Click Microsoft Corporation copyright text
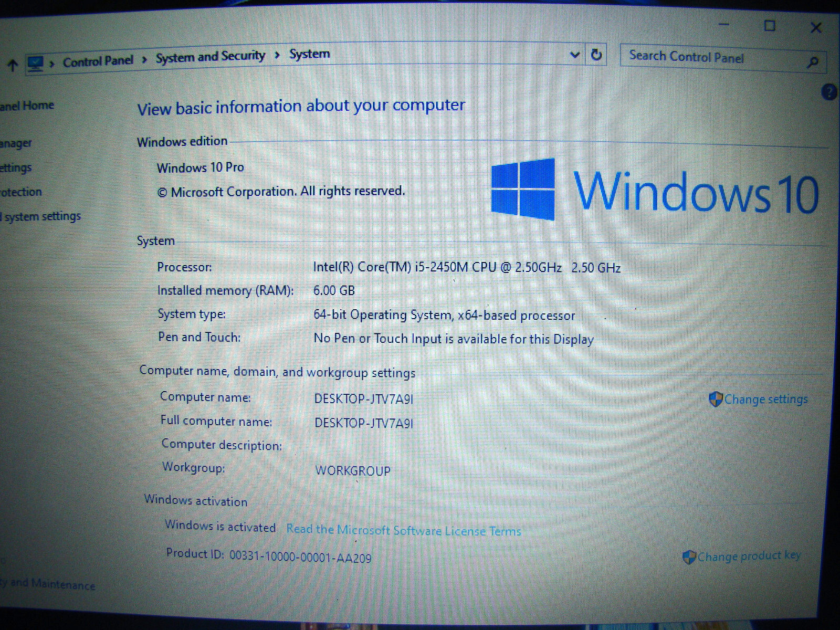The image size is (840, 630). pyautogui.click(x=281, y=192)
